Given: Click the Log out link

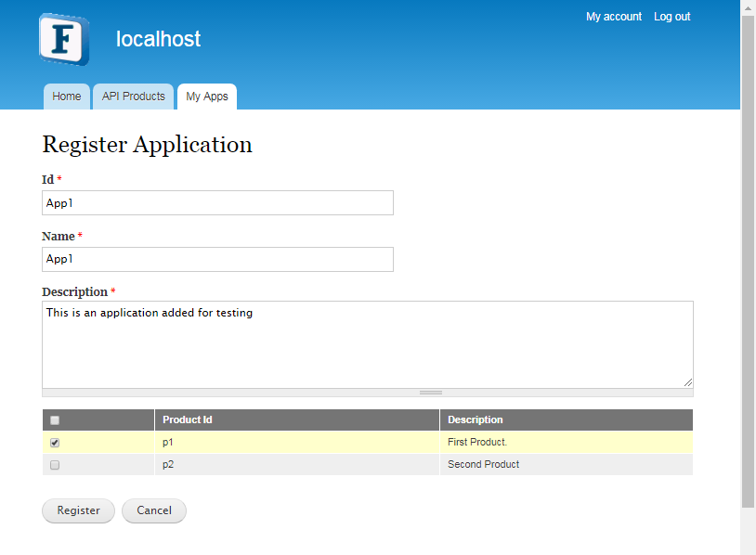Looking at the screenshot, I should coord(672,17).
